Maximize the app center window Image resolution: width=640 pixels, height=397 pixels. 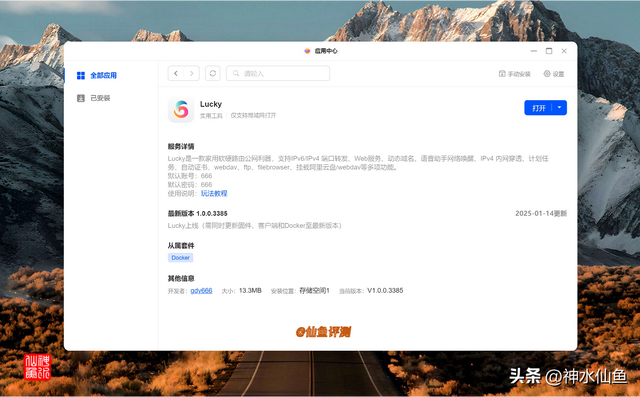coord(549,51)
